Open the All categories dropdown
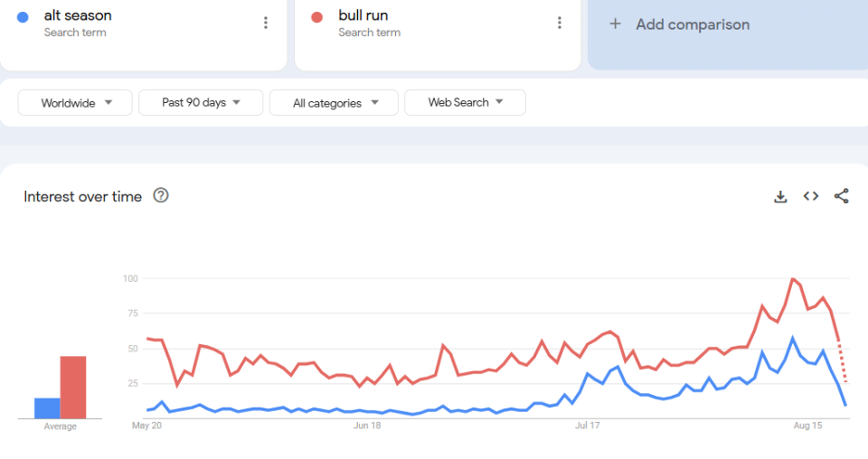The width and height of the screenshot is (868, 459). tap(334, 103)
